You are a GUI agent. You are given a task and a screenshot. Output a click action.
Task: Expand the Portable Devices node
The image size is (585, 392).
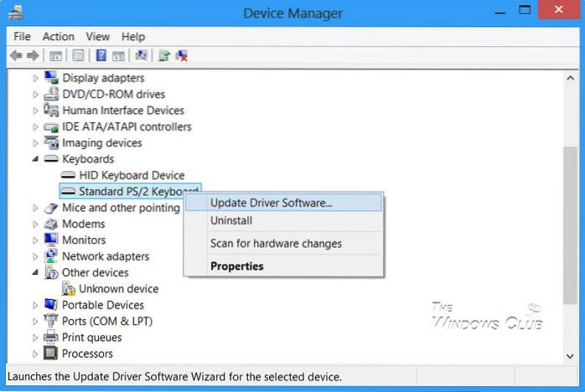point(35,305)
